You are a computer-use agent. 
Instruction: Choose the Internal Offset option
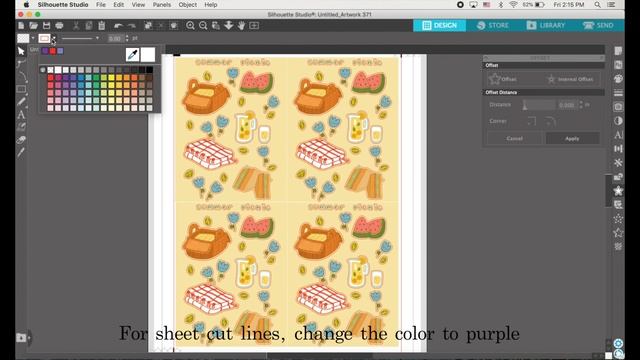point(571,79)
